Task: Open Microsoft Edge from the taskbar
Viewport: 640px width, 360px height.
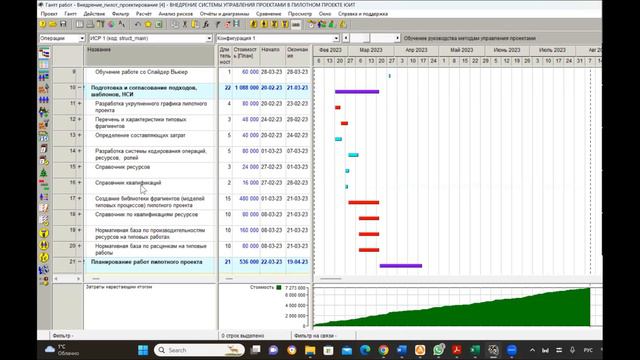Action: point(365,350)
